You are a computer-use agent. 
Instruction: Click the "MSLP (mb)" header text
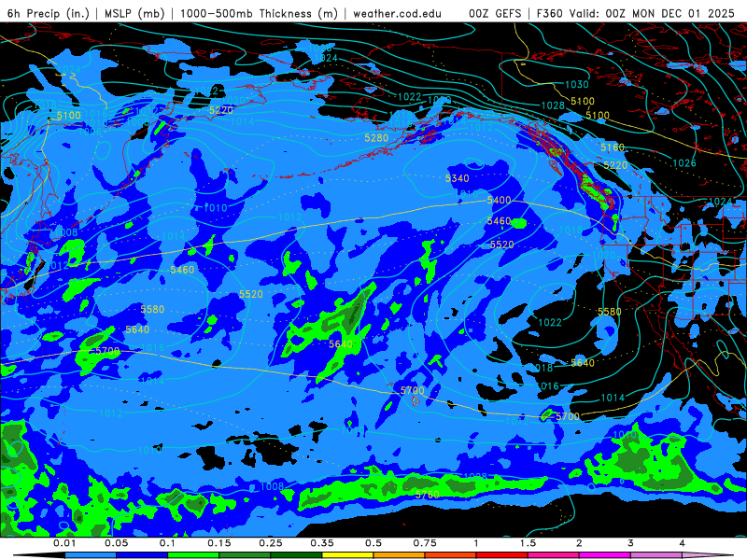pyautogui.click(x=134, y=13)
